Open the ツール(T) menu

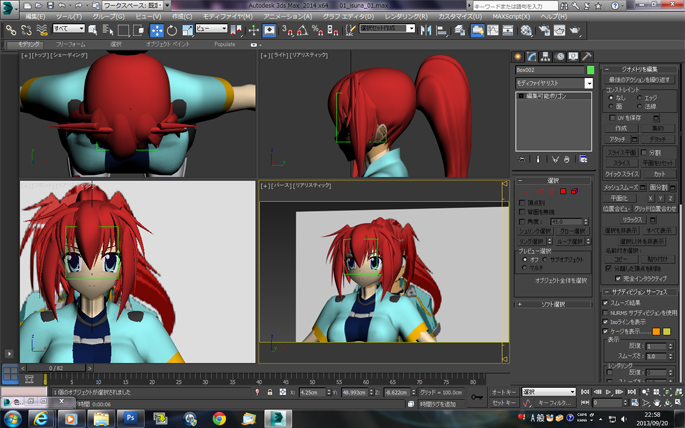pos(69,17)
